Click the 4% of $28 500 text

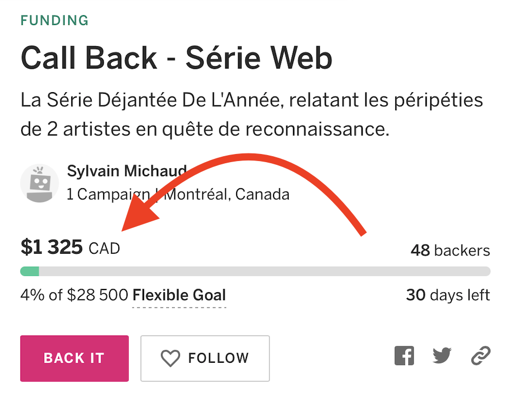click(x=74, y=295)
